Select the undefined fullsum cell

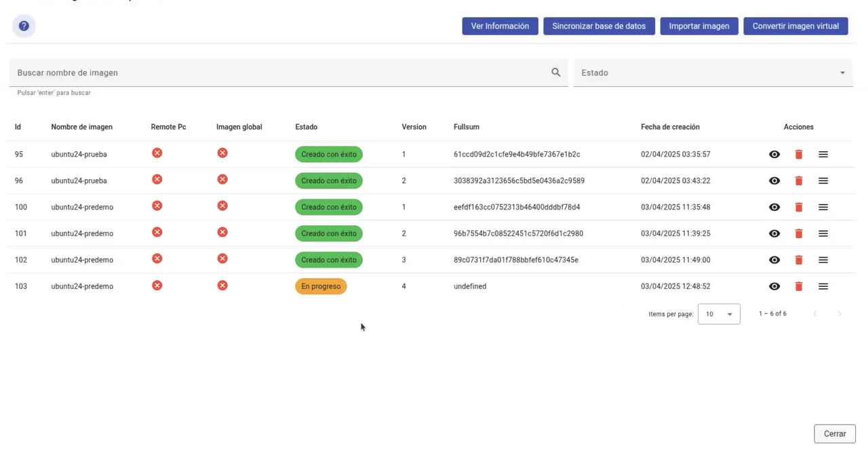click(470, 287)
